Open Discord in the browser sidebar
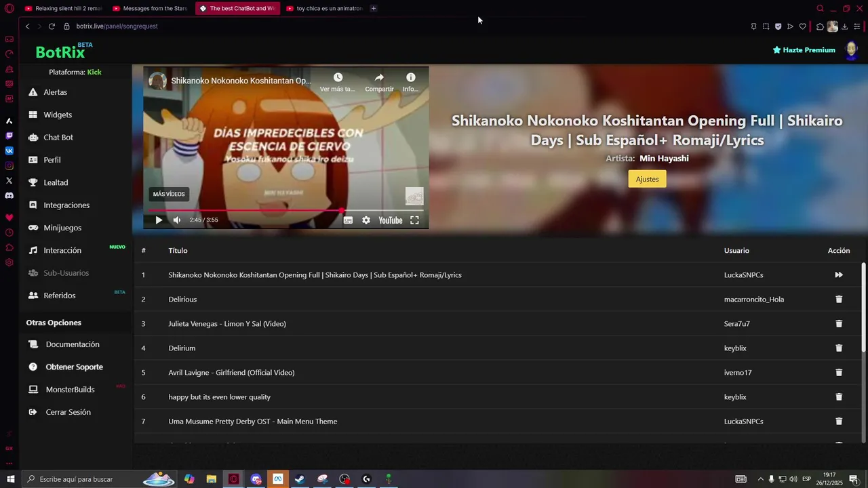This screenshot has height=488, width=868. tap(9, 195)
